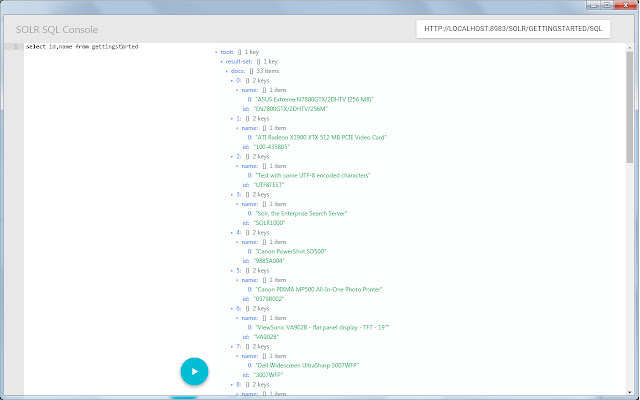Collapse document 7 node
640x400 pixels.
click(x=231, y=346)
